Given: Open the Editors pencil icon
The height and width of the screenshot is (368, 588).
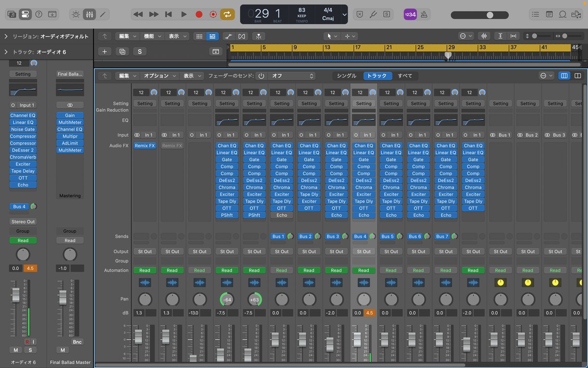Looking at the screenshot, I should (103, 14).
